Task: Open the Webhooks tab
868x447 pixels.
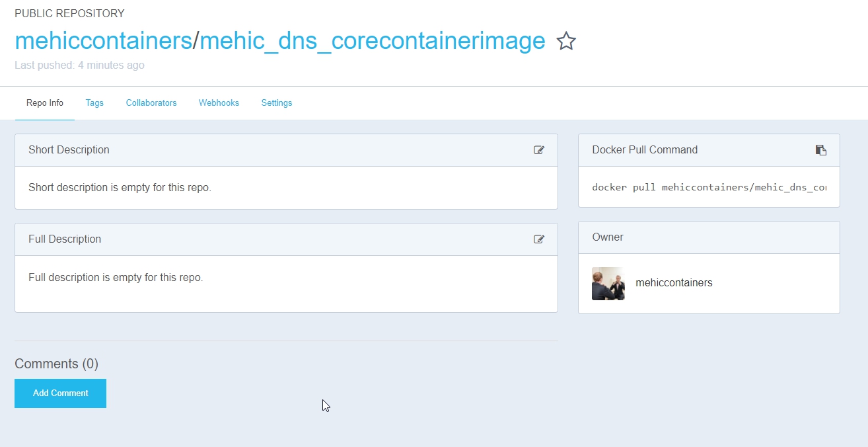Action: (x=219, y=102)
